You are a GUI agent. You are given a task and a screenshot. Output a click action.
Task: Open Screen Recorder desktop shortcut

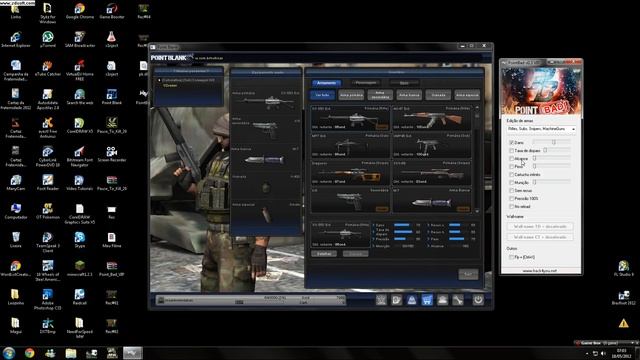[x=111, y=154]
